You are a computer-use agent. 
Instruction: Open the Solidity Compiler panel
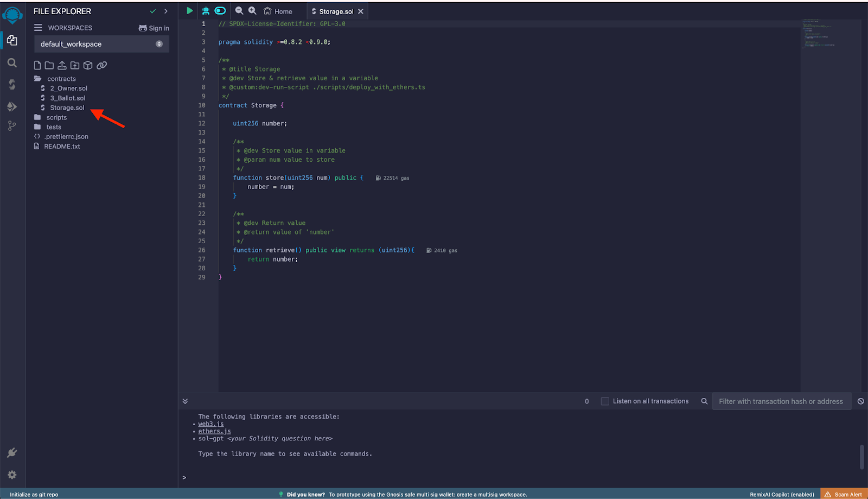pos(12,85)
